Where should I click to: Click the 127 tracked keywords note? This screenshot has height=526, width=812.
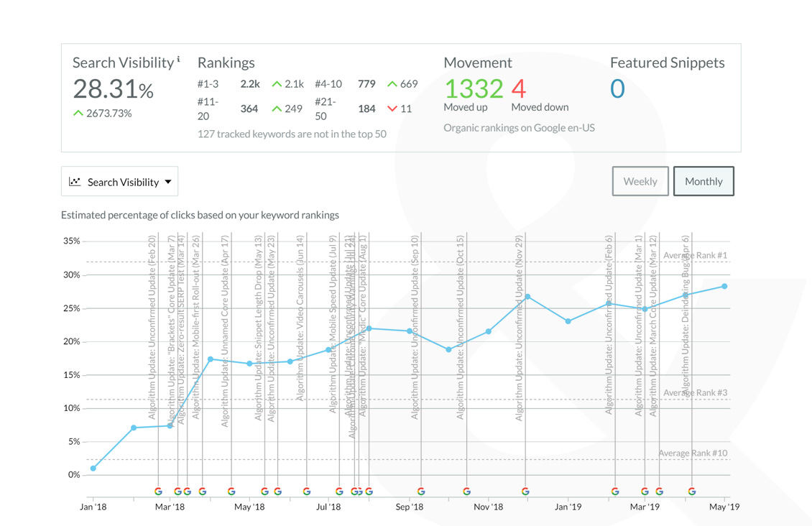point(292,134)
